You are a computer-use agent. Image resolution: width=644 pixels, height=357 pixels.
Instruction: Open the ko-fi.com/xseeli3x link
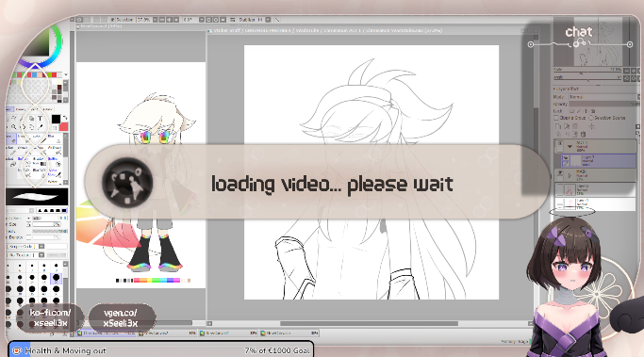click(x=50, y=318)
